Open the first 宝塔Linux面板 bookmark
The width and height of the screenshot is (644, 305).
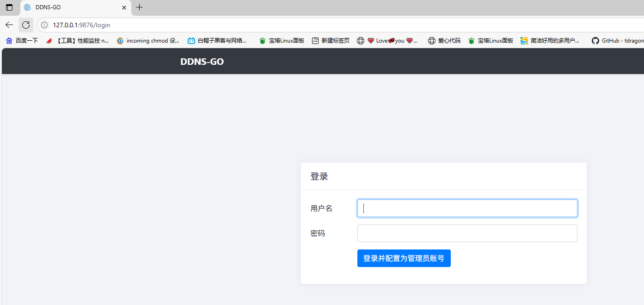pyautogui.click(x=282, y=41)
